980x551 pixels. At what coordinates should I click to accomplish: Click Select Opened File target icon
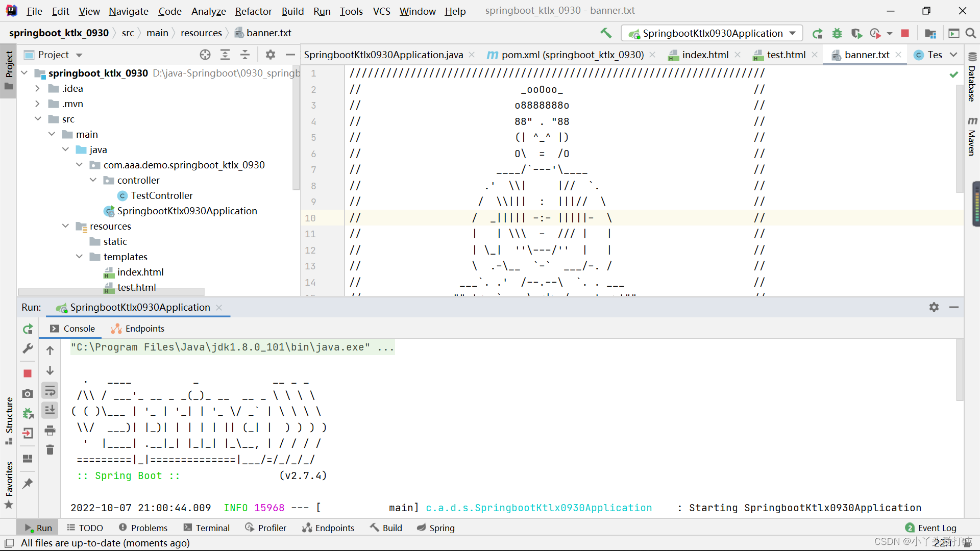pos(205,55)
